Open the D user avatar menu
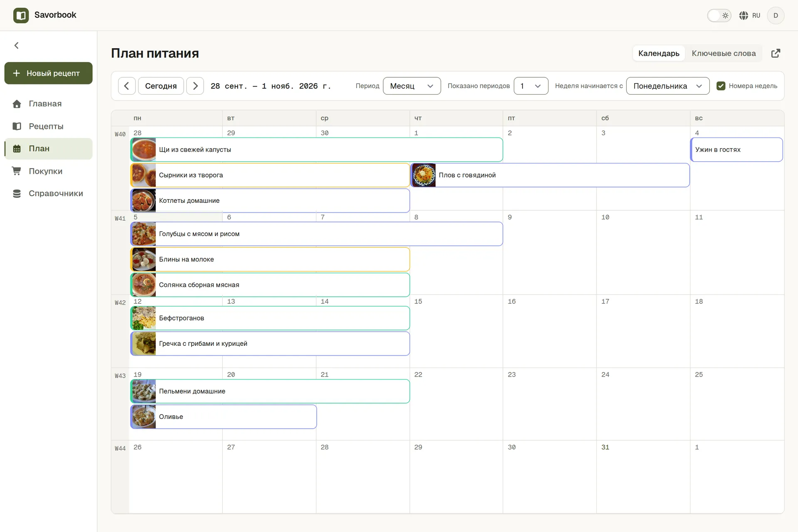 [776, 15]
